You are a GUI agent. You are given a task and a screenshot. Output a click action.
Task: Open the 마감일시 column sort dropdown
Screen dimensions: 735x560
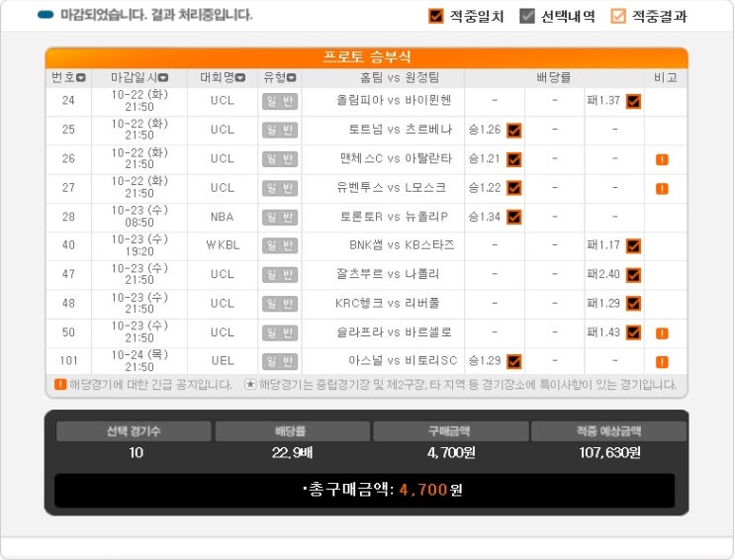[163, 78]
